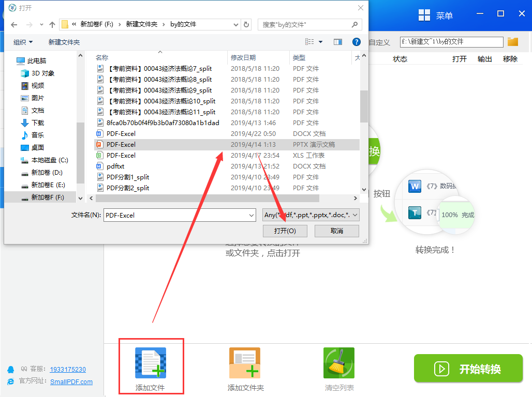The image size is (532, 397).
Task: Click the 添加文件 icon
Action: 151,363
